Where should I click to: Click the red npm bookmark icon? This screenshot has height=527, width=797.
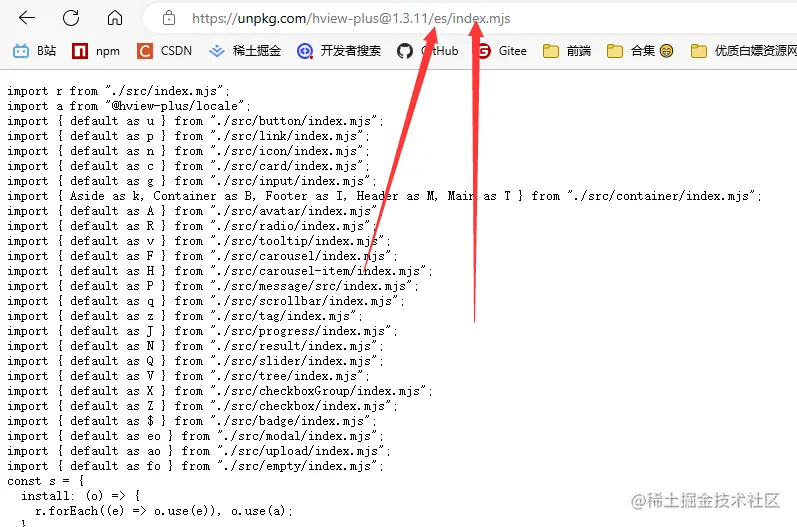tap(80, 51)
